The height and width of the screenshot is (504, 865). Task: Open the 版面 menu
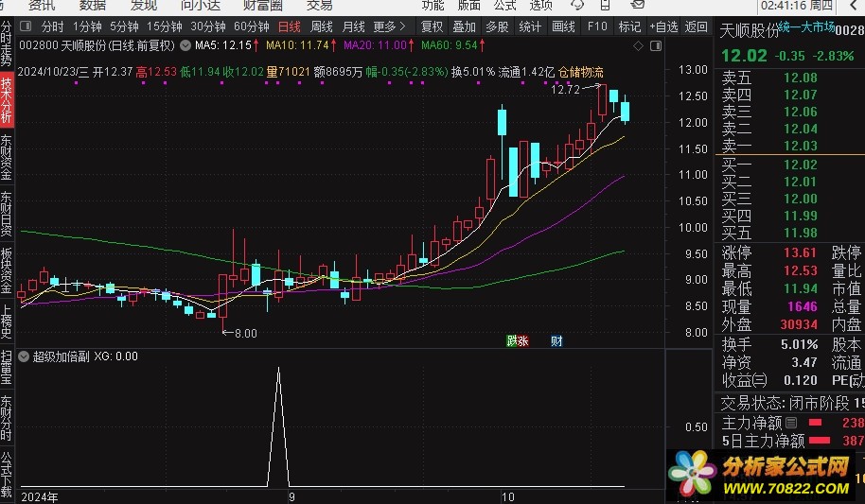[x=468, y=5]
